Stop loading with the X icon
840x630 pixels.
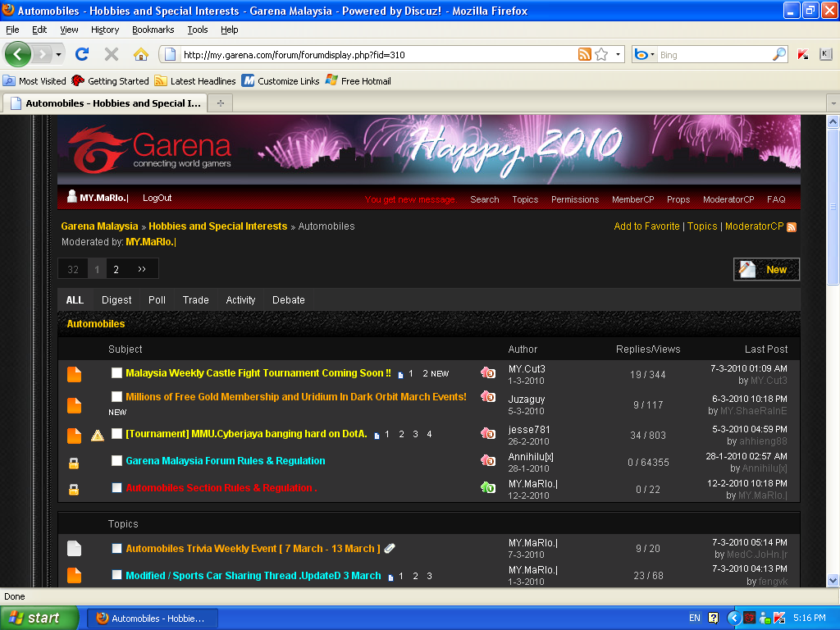pos(112,54)
